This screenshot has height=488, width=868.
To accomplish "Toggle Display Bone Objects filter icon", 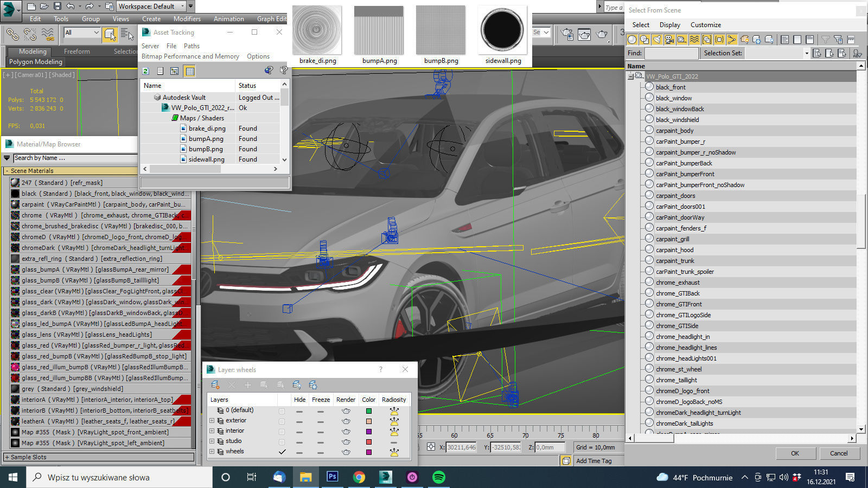I will (x=732, y=40).
